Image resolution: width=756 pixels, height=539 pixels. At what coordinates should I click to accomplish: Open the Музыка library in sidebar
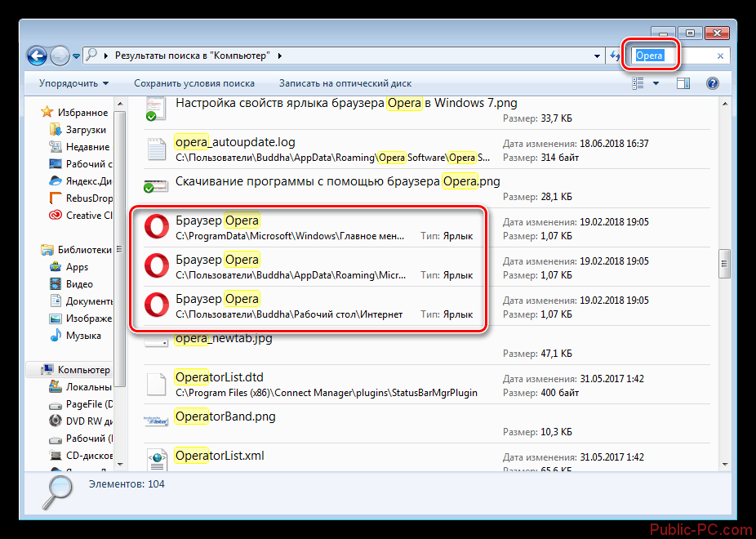coord(83,336)
